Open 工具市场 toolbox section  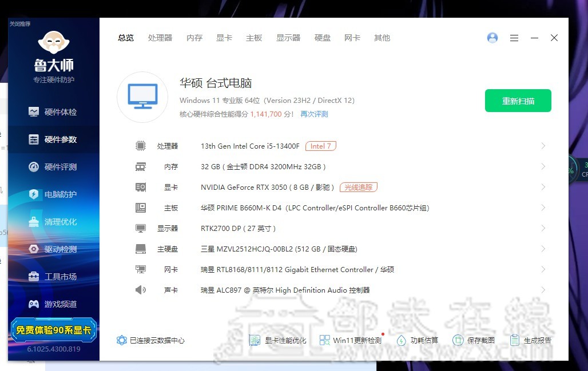click(x=53, y=277)
